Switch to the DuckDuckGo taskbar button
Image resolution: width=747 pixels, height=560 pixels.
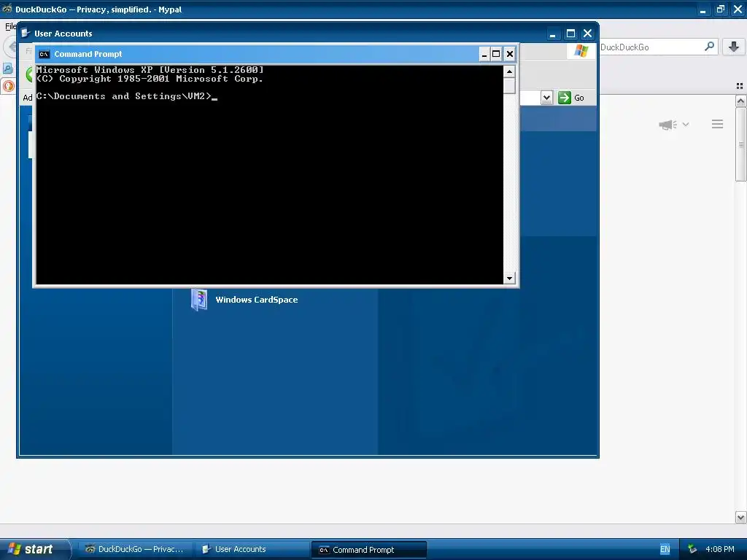point(135,549)
